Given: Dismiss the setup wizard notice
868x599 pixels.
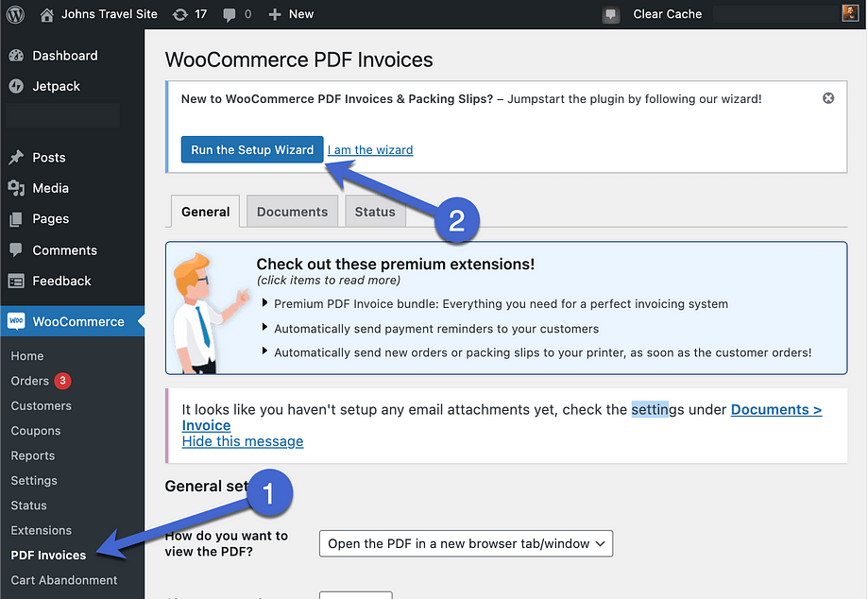Looking at the screenshot, I should 828,98.
